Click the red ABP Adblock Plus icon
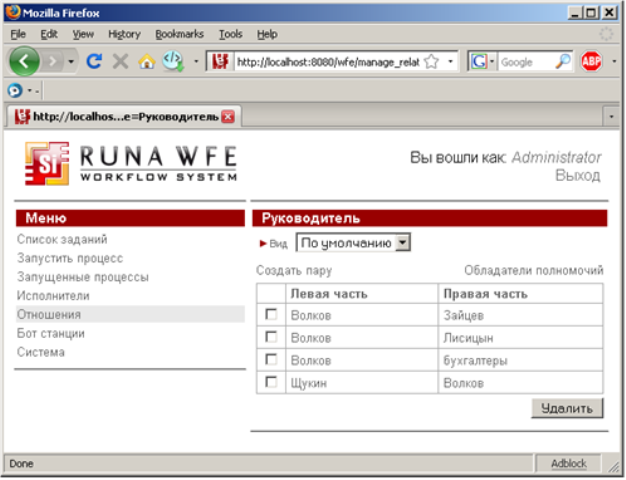 [591, 62]
